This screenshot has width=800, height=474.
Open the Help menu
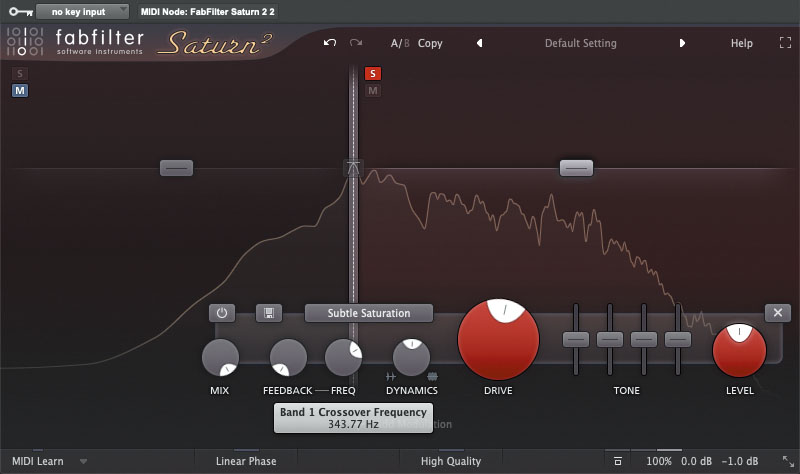pos(741,43)
